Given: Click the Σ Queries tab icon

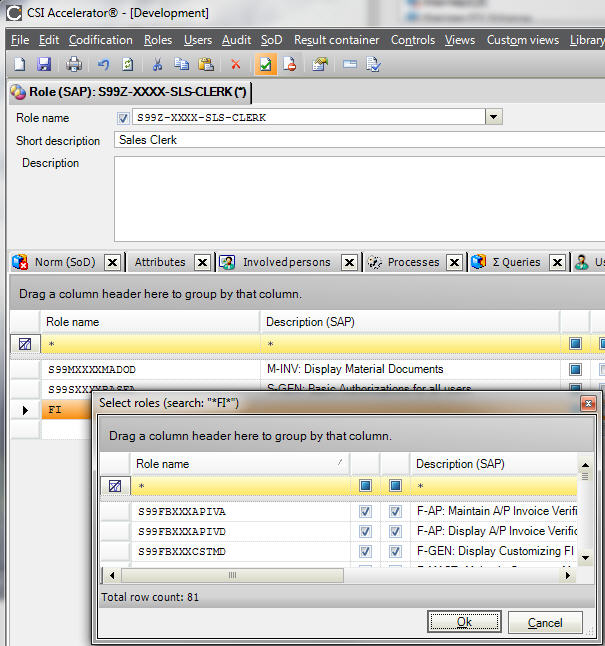Looking at the screenshot, I should [478, 262].
